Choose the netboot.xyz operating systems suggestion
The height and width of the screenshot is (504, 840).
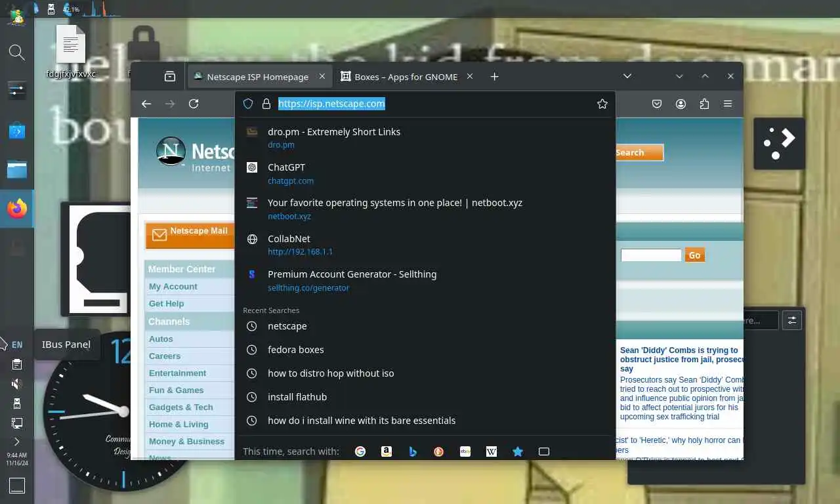(425, 209)
